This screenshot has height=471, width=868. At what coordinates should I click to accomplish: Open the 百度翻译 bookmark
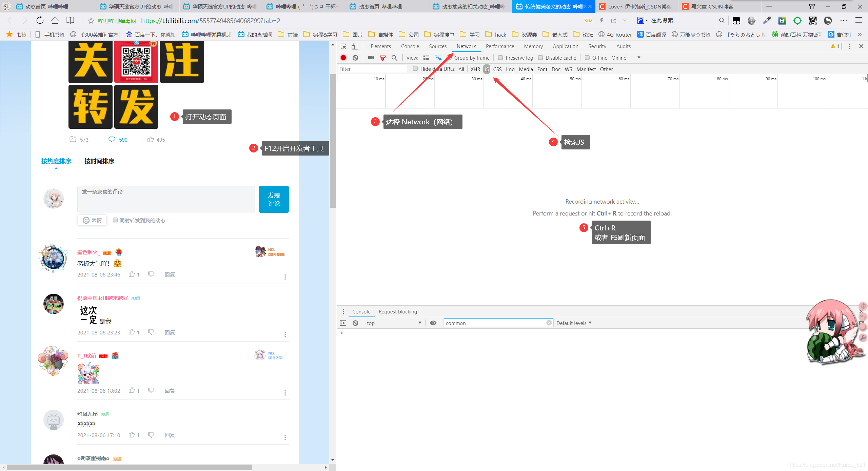(652, 35)
